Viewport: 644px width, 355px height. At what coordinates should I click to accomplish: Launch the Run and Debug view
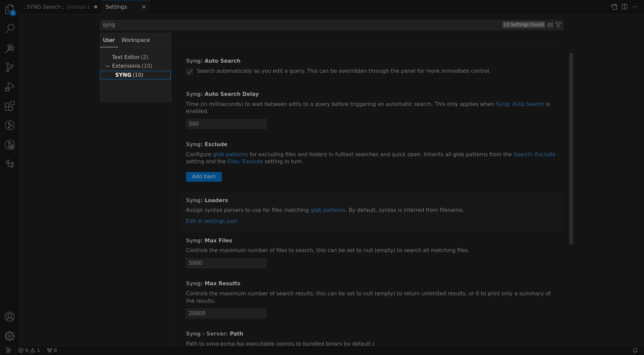coord(10,86)
